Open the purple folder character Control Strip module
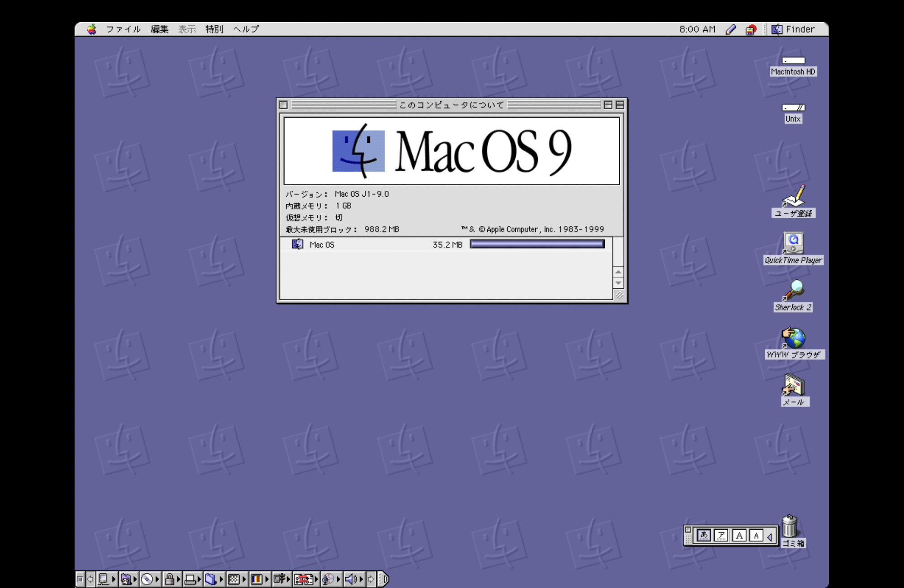Viewport: 904px width, 588px height. pos(128,579)
